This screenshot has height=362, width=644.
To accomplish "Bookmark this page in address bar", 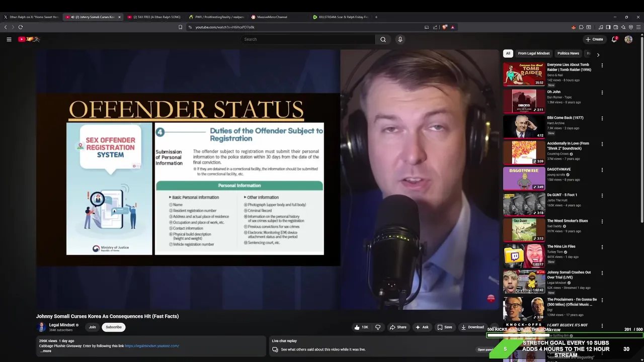I will tap(180, 27).
